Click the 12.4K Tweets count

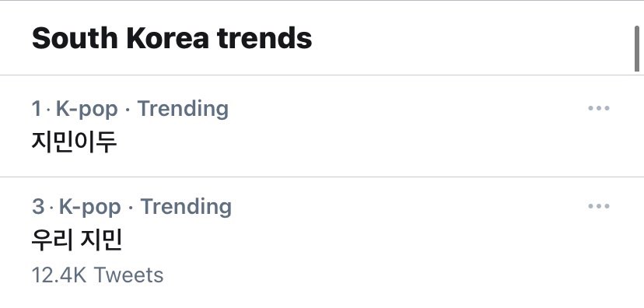pyautogui.click(x=97, y=275)
